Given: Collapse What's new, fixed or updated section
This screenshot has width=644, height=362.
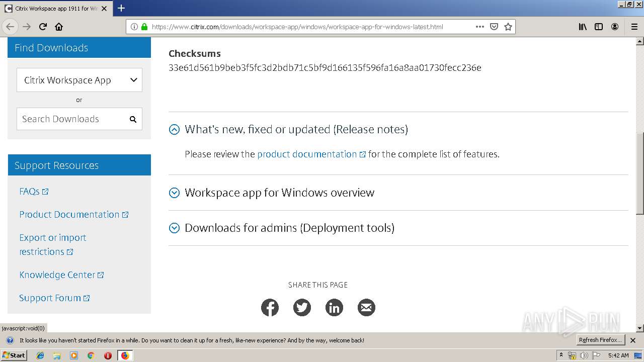Looking at the screenshot, I should tap(174, 130).
